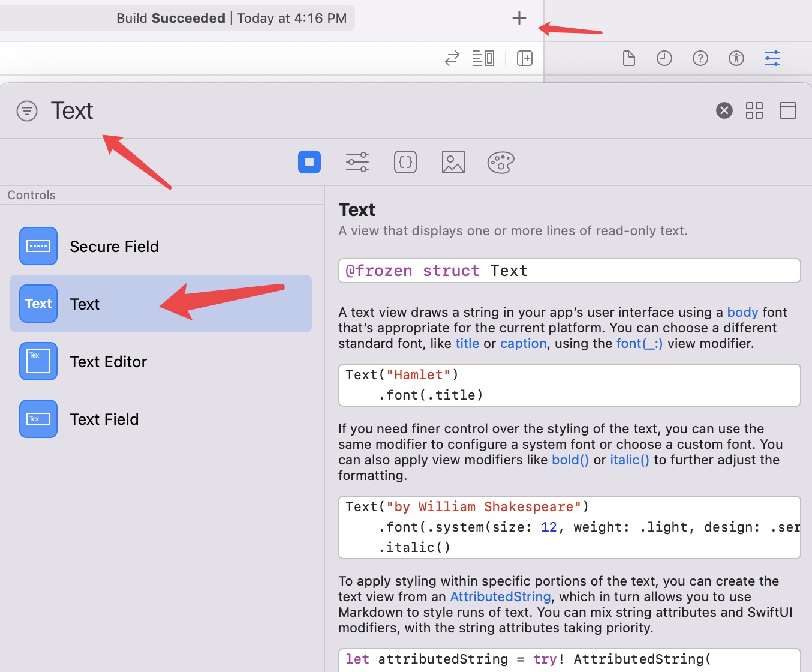Open the Quick Help inspector

[x=700, y=58]
